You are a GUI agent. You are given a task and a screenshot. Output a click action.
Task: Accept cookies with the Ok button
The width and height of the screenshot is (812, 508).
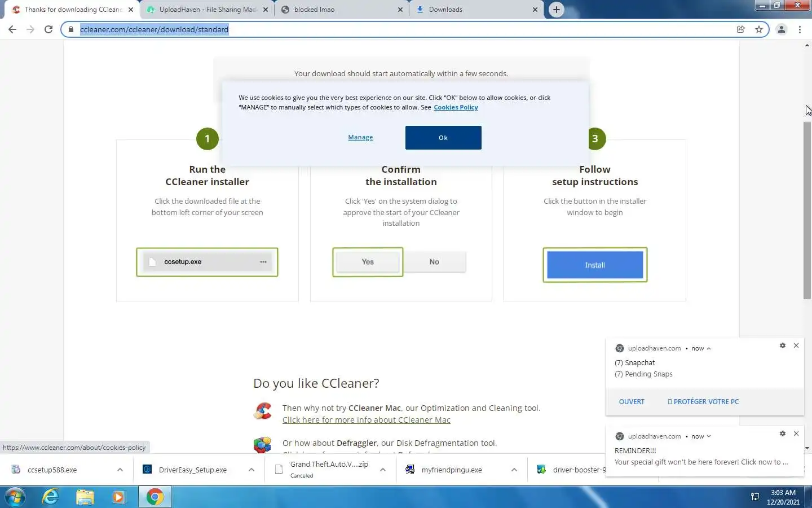pyautogui.click(x=443, y=138)
